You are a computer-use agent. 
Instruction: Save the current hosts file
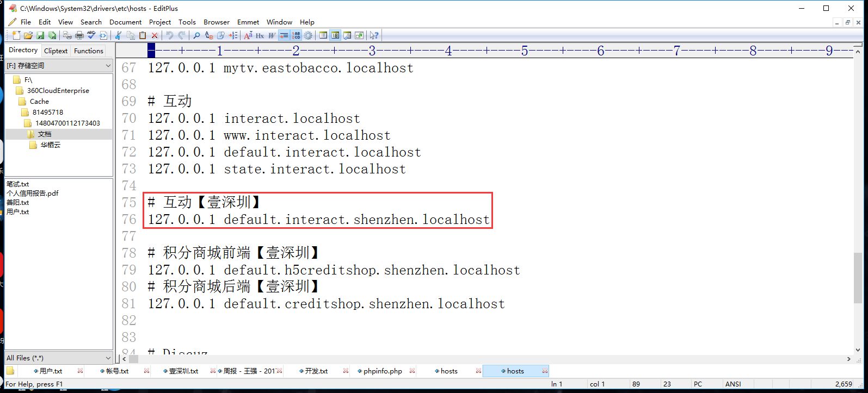coord(40,35)
